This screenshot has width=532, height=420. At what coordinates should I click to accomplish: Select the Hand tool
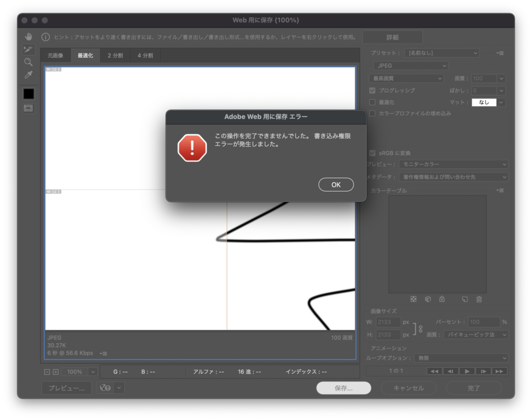pyautogui.click(x=29, y=37)
